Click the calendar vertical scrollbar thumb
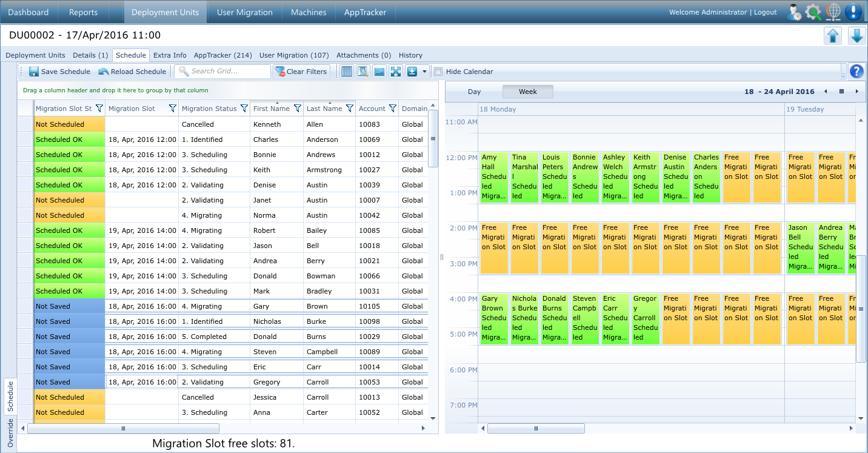Viewport: 868px width, 453px height. coord(861,309)
